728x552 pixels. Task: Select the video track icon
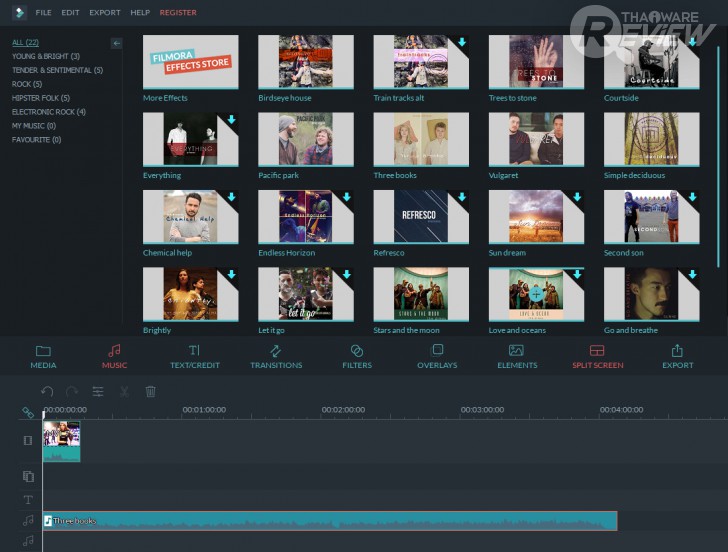[x=28, y=440]
